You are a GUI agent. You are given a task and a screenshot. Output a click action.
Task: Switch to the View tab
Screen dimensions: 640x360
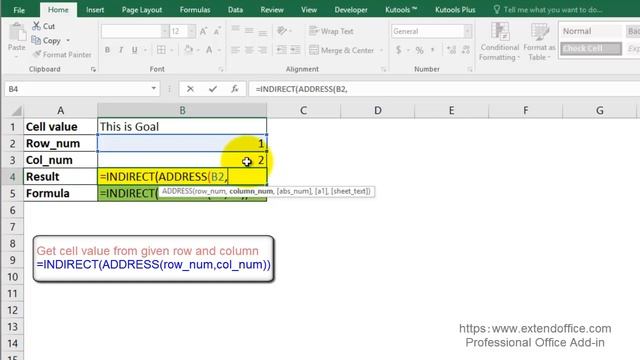click(309, 10)
